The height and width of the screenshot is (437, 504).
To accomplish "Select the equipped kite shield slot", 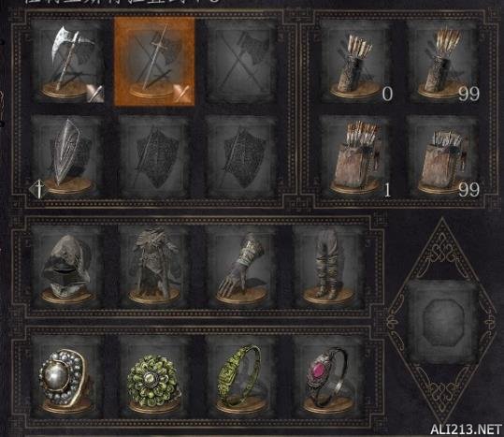I will pos(67,156).
